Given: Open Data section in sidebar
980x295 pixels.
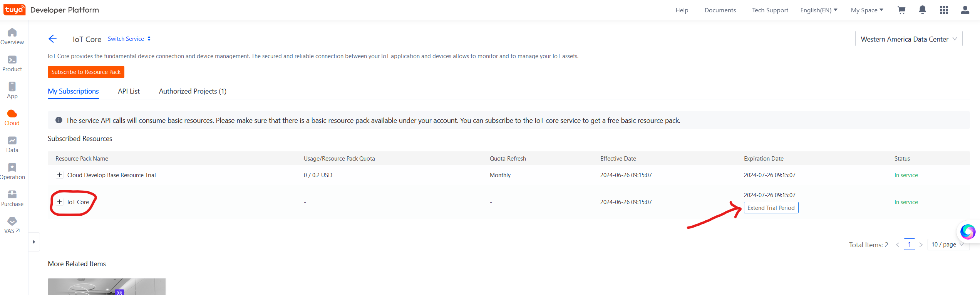Looking at the screenshot, I should pos(12,144).
